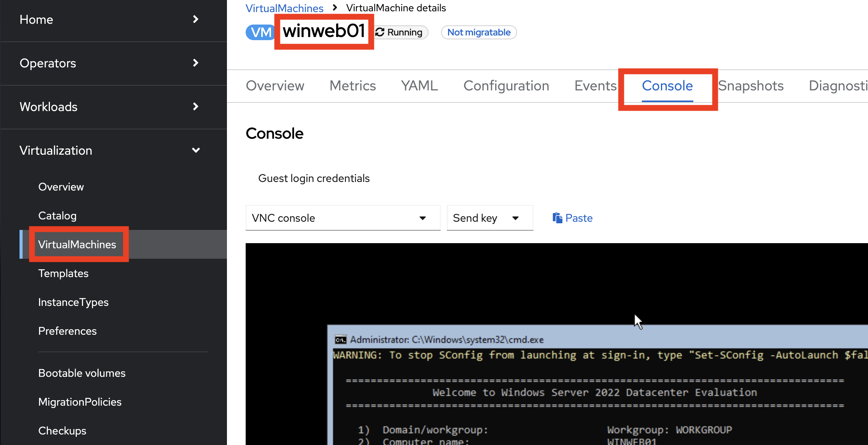Click the breadcrumb separator chevron
Viewport: 868px width, 445px height.
pyautogui.click(x=335, y=8)
